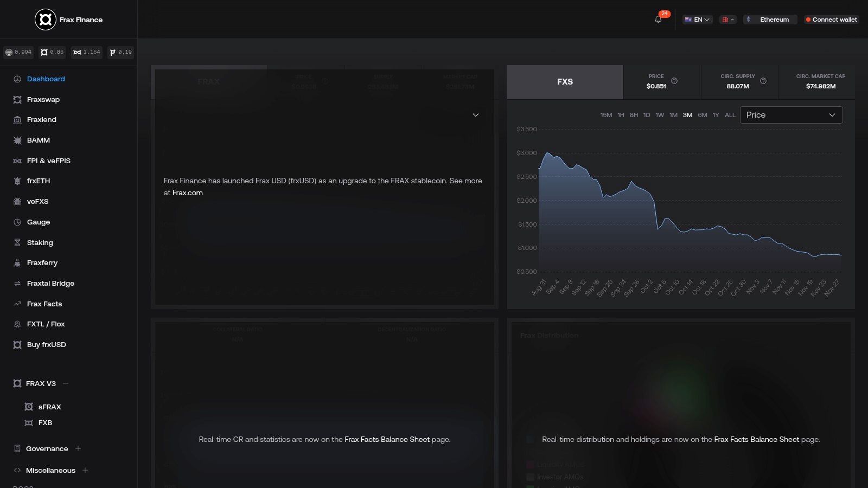Select the Ethereum network switcher
The image size is (868, 488).
coord(770,19)
